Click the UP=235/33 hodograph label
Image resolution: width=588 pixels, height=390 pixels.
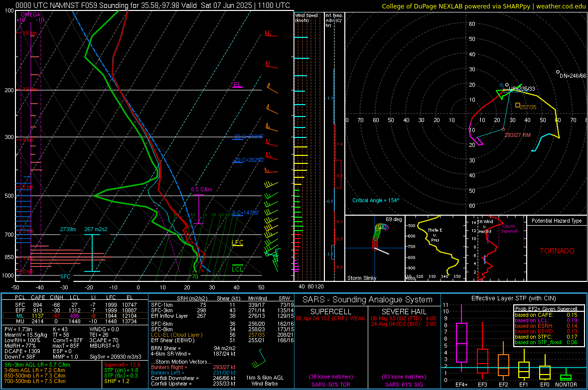(522, 89)
